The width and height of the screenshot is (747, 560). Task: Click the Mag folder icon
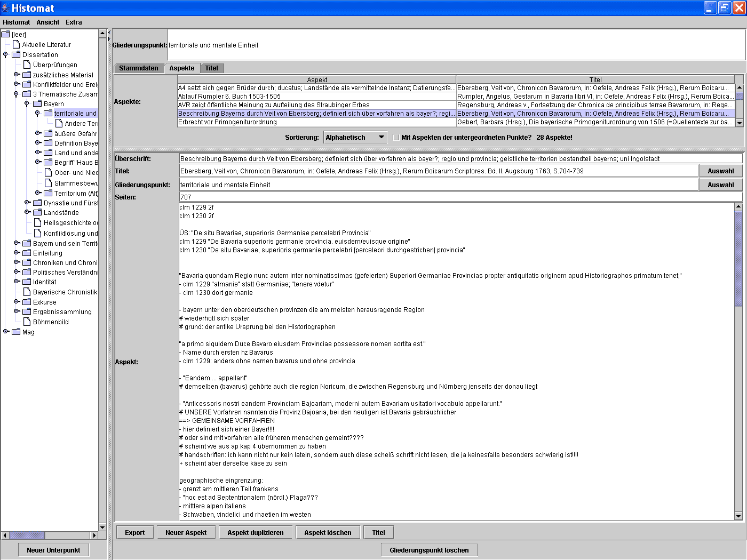[x=17, y=332]
